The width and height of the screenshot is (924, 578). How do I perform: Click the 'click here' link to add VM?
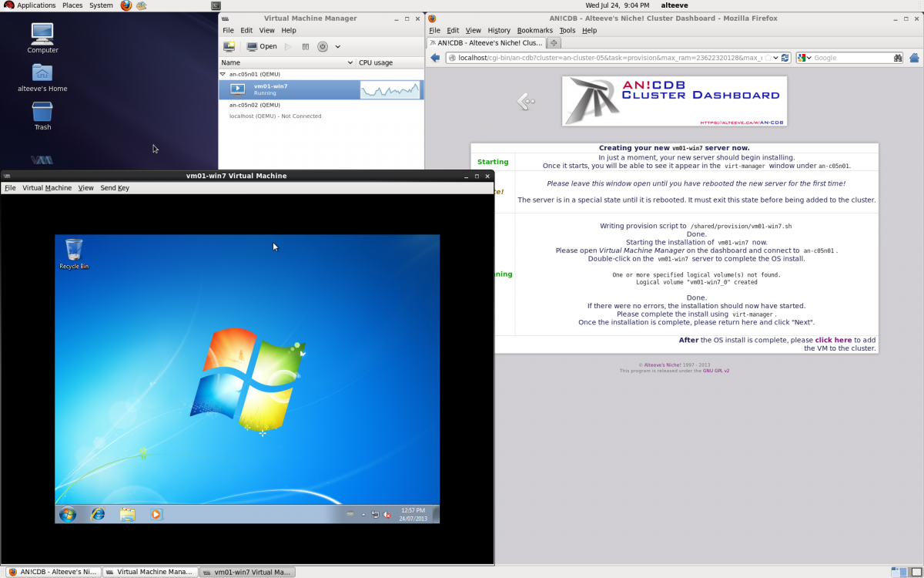[833, 340]
